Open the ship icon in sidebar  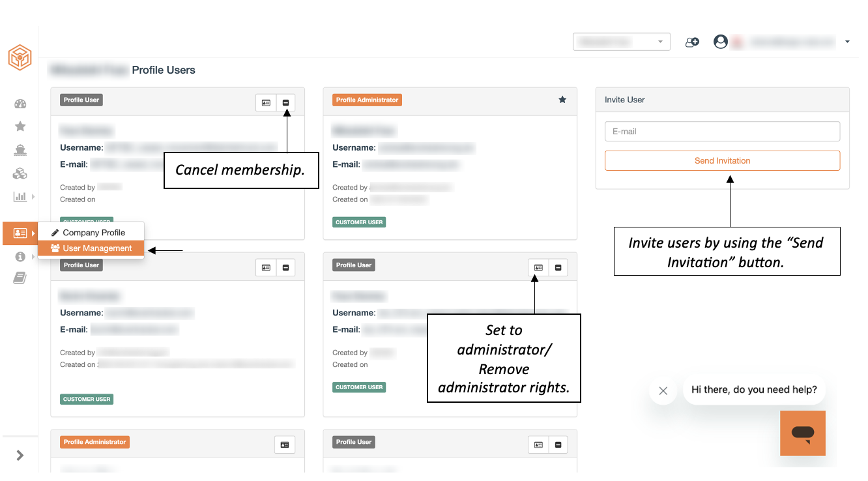pos(20,150)
